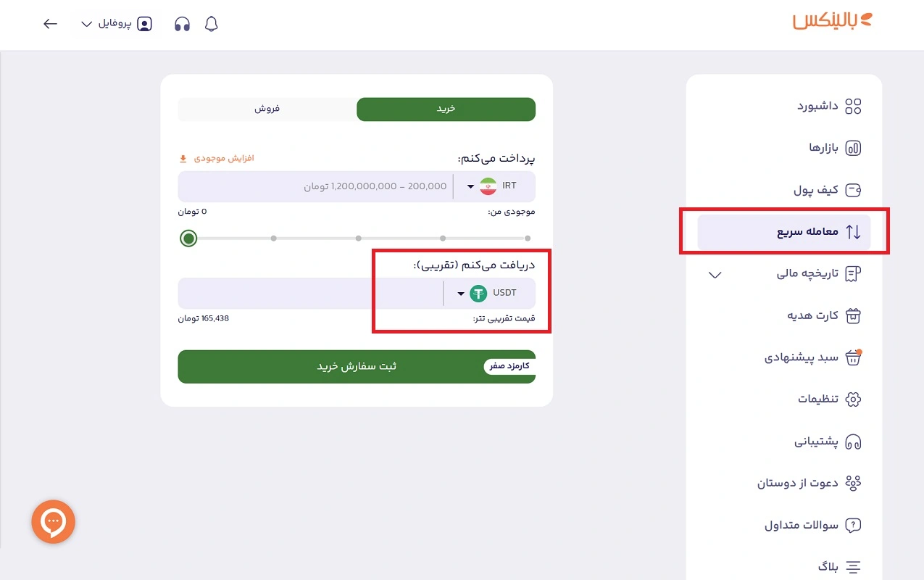
Task: Open سبد پیشنهادی (Suggested Basket) in the sidebar
Action: point(819,357)
